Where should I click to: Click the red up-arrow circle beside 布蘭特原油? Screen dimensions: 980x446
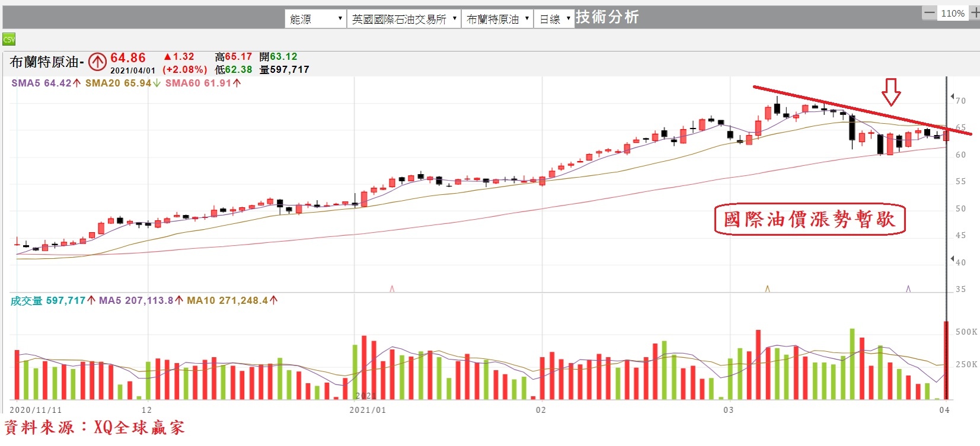[x=97, y=62]
